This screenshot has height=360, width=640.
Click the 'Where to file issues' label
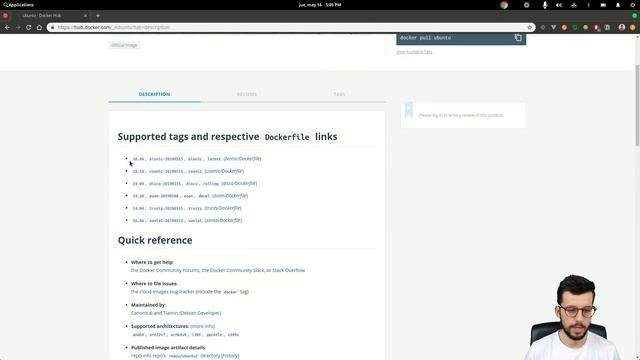(154, 283)
